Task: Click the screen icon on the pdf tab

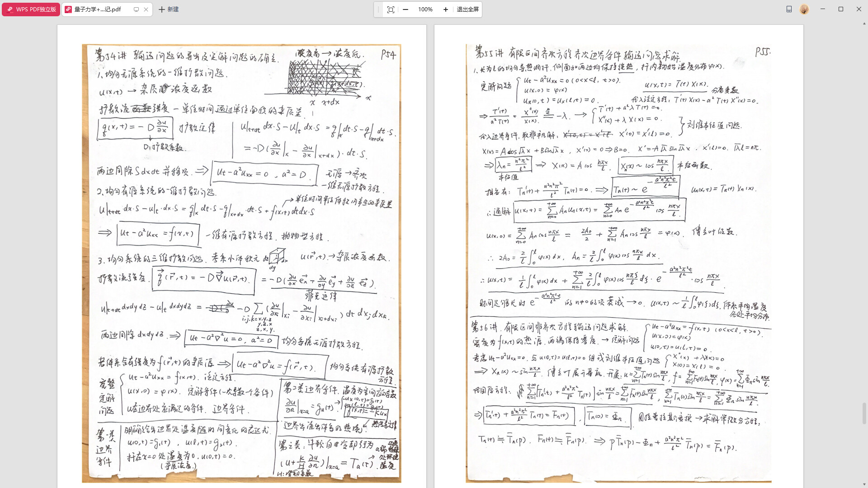Action: click(x=136, y=9)
